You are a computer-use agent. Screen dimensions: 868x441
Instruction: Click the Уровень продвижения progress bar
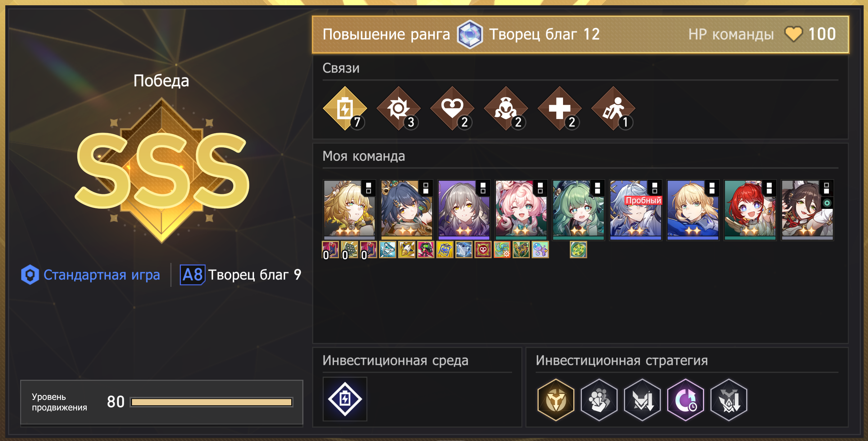[211, 402]
